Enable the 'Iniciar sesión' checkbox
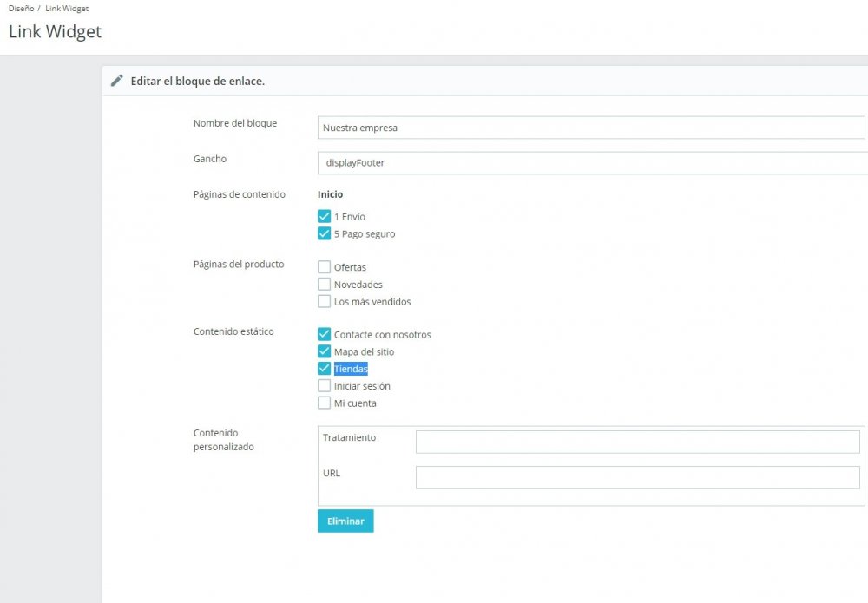 [325, 386]
